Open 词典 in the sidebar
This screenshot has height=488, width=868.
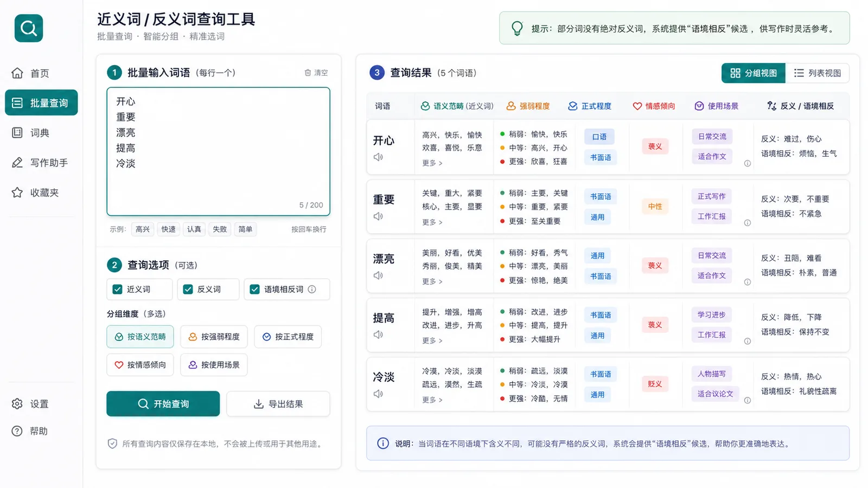[x=41, y=133]
